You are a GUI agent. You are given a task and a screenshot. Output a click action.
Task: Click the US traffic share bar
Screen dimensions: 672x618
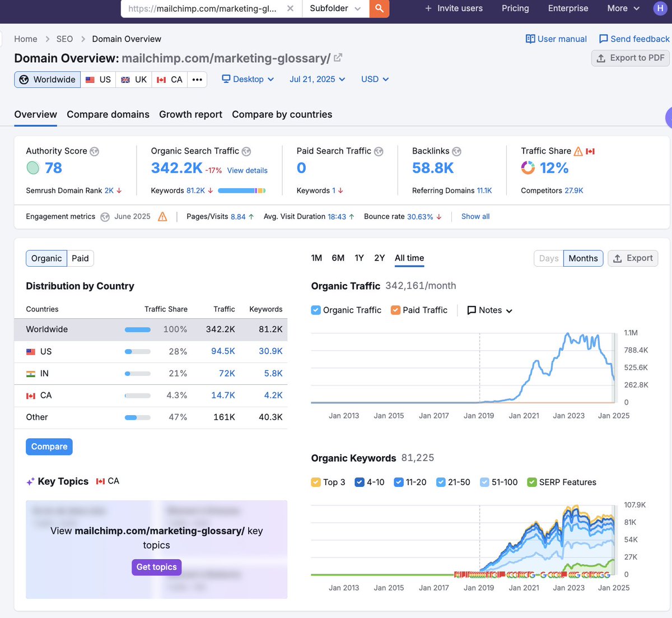(138, 352)
